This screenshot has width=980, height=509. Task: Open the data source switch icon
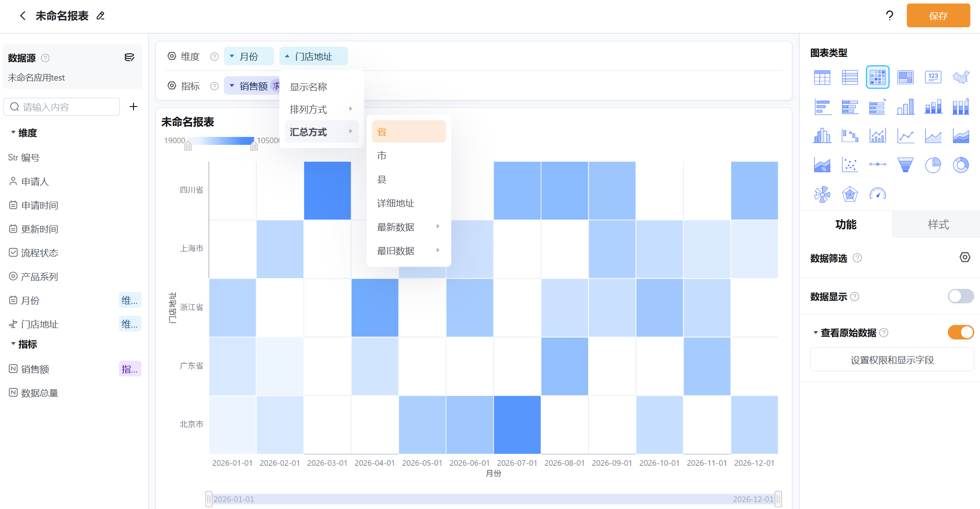(x=130, y=58)
